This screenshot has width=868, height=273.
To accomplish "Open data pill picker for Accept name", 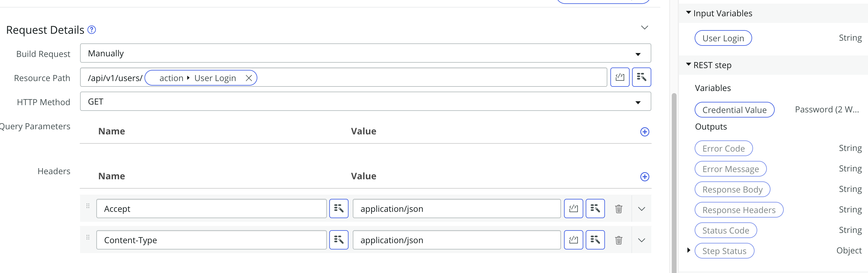I will 339,209.
